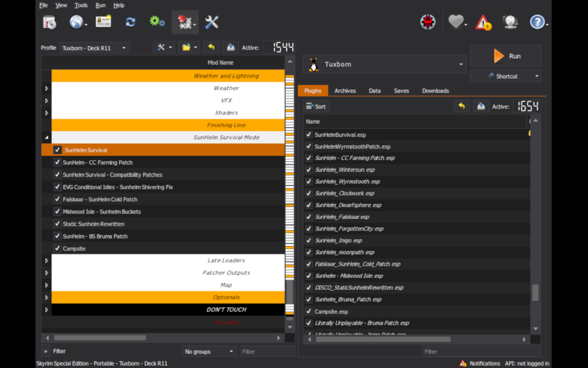Open the No groups dropdown
The width and height of the screenshot is (588, 368).
(209, 351)
